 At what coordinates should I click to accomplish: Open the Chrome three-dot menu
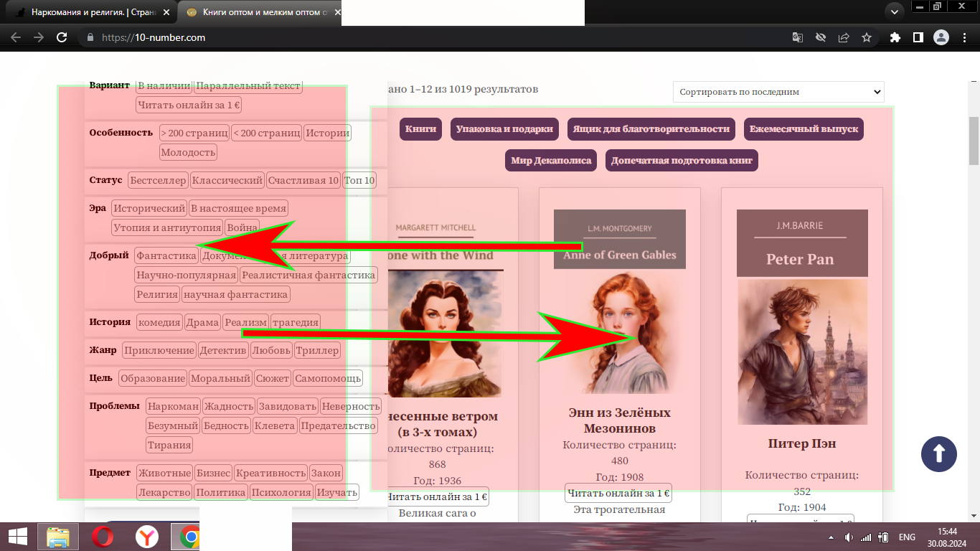(965, 37)
